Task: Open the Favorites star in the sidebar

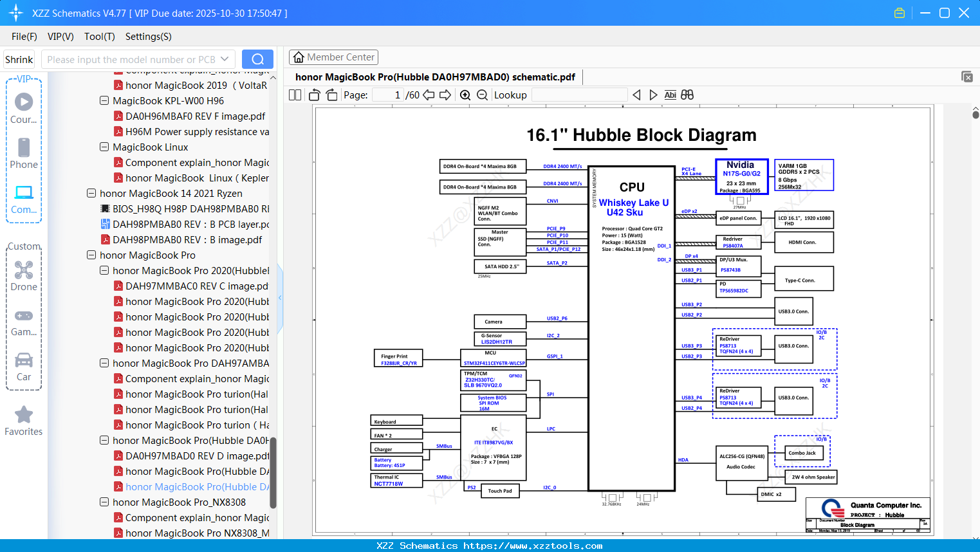Action: pyautogui.click(x=24, y=421)
